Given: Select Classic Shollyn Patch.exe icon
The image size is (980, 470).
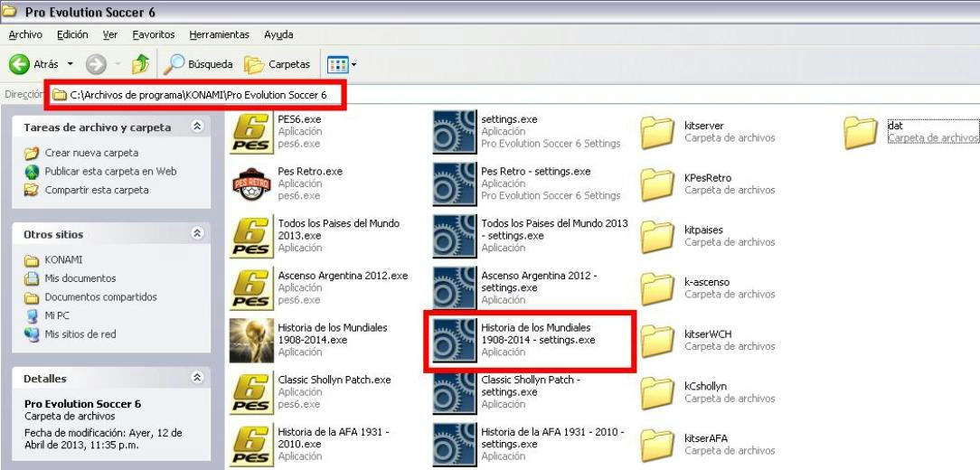Looking at the screenshot, I should (251, 392).
